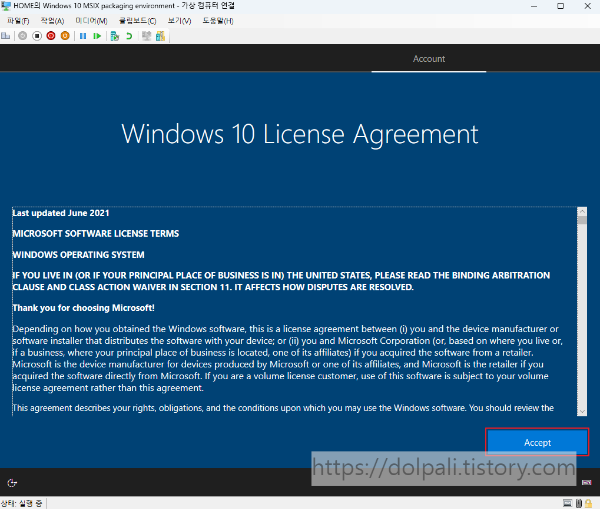
Task: Click the yellow lock icon in the status bar
Action: click(x=588, y=503)
